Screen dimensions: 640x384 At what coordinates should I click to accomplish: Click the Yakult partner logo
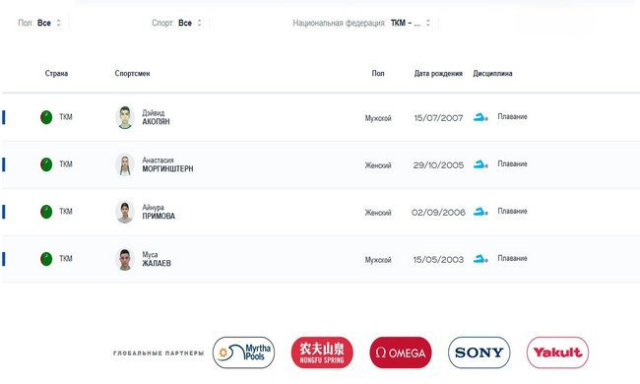558,353
